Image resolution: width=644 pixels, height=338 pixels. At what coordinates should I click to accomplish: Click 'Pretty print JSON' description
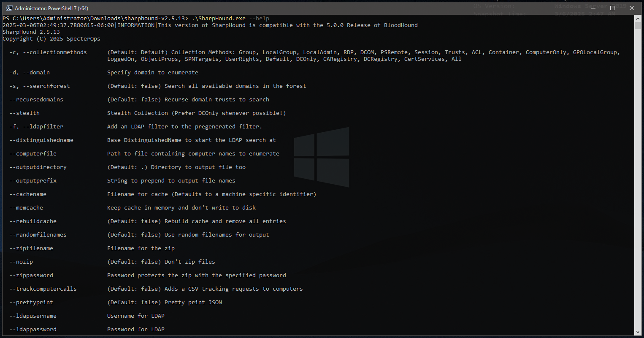point(193,303)
